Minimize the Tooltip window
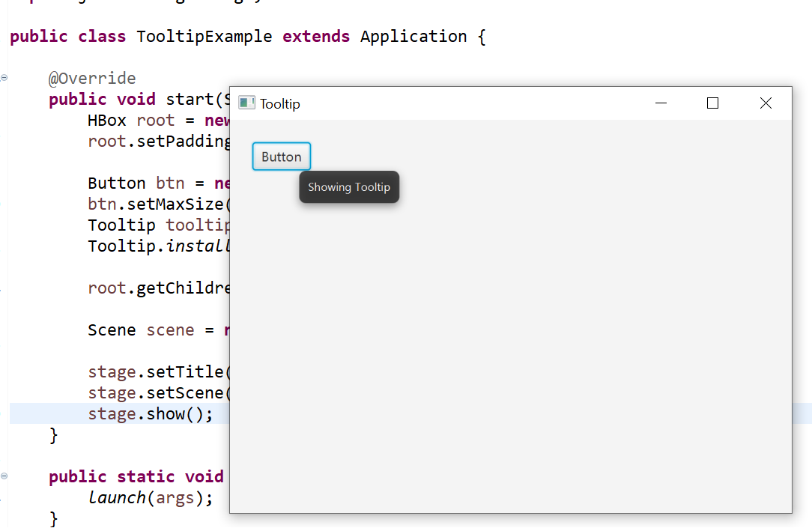The height and width of the screenshot is (528, 812). point(661,103)
